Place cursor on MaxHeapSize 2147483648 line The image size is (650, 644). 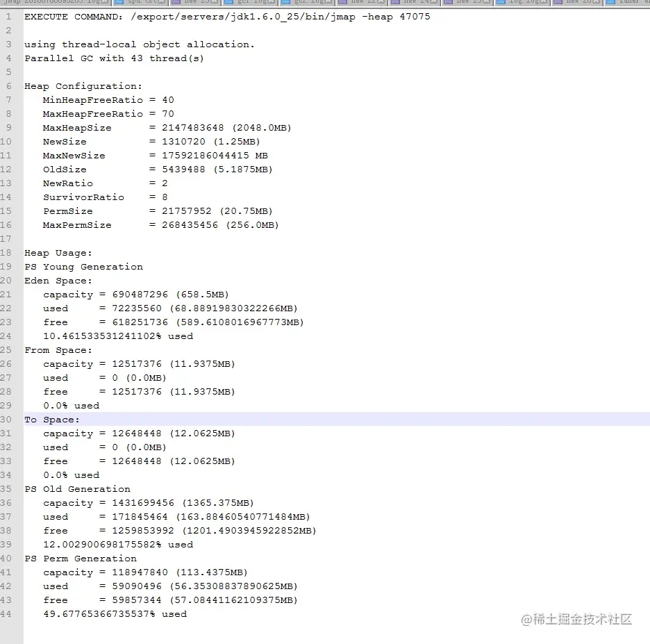167,128
